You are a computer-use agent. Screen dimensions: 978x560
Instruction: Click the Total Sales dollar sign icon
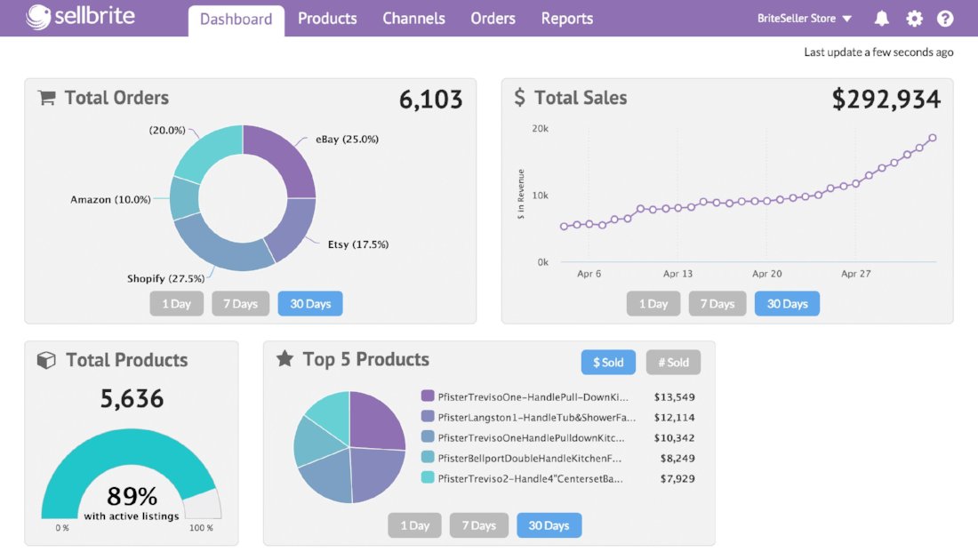click(x=519, y=98)
